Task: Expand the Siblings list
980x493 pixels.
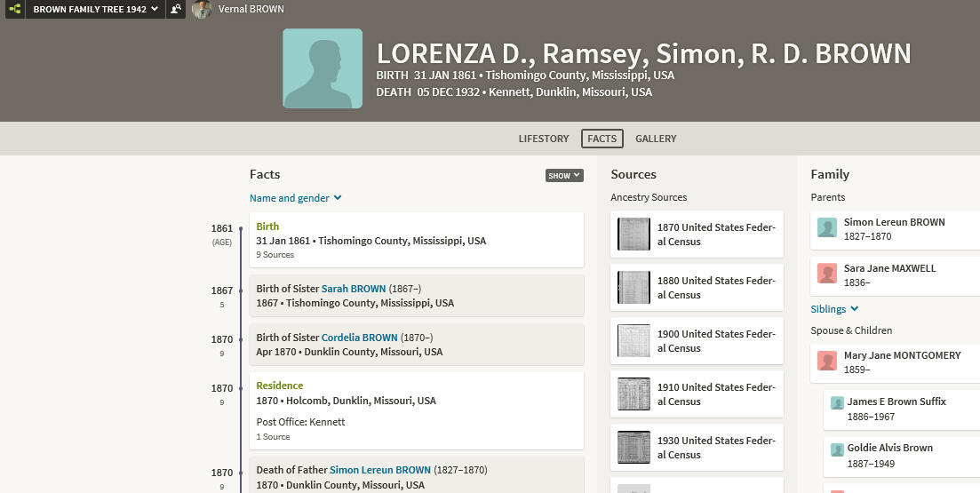Action: [x=834, y=308]
